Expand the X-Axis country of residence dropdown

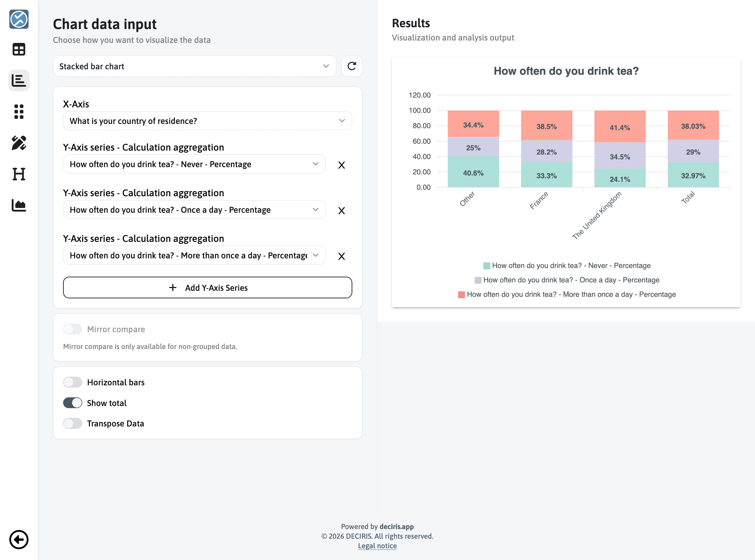[207, 121]
